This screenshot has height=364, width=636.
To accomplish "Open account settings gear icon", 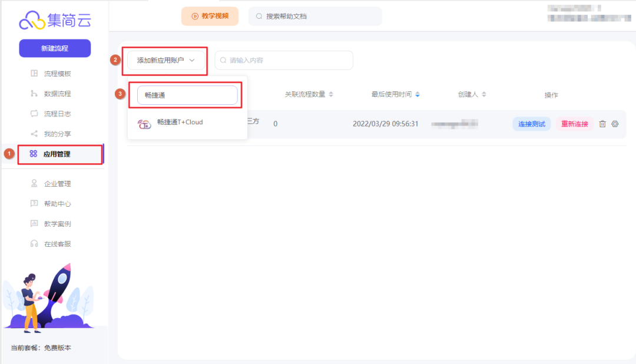I will tap(615, 124).
